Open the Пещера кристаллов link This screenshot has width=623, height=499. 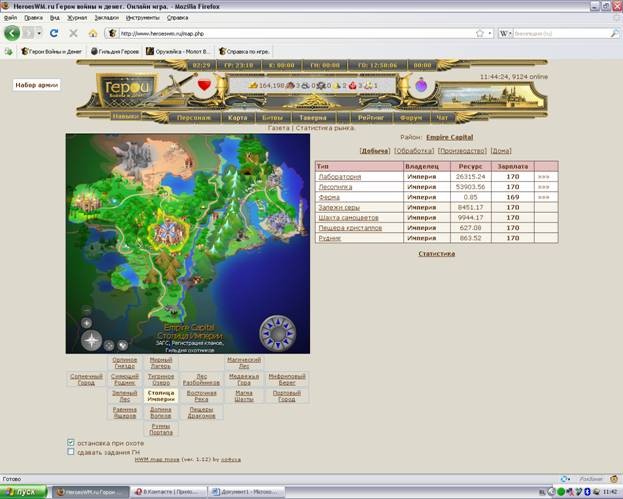350,228
